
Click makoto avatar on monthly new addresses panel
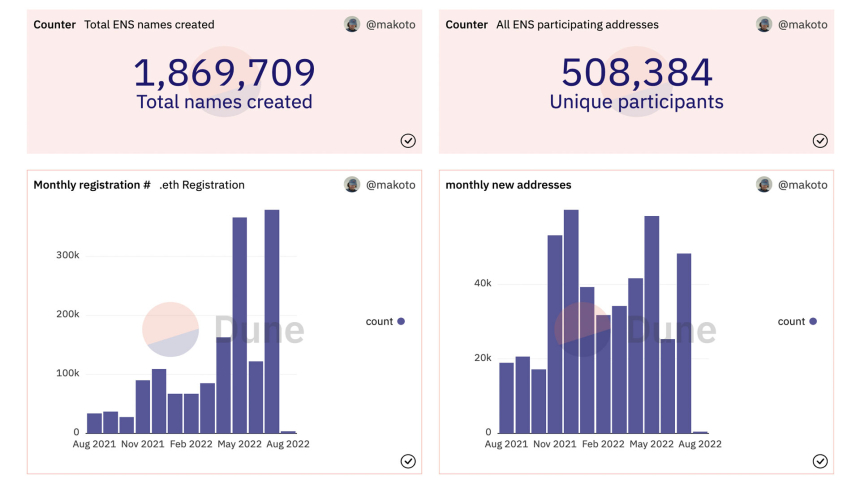pos(764,184)
